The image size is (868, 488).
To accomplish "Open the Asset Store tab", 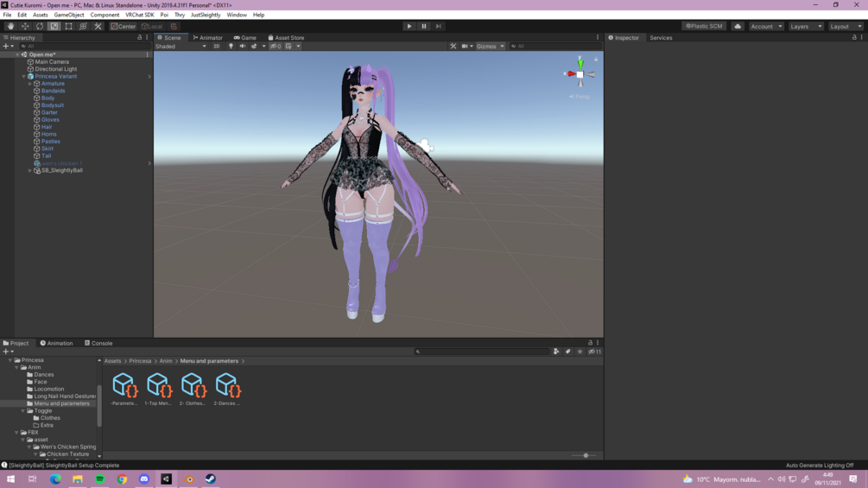I will coord(286,38).
